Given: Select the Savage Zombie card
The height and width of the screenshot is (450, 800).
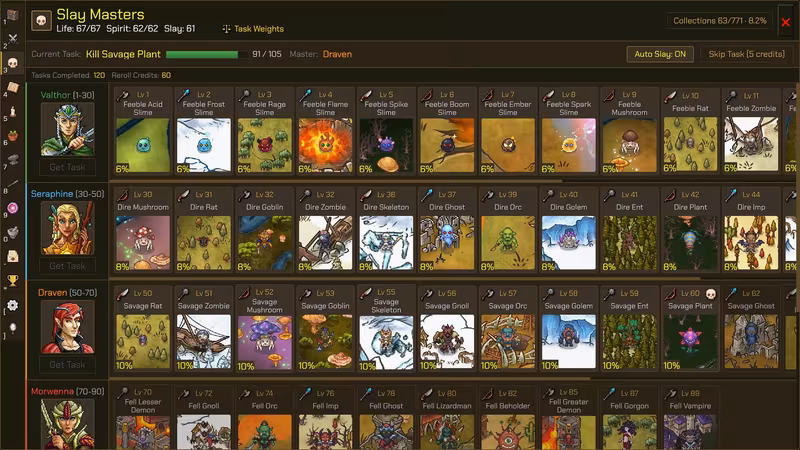Looking at the screenshot, I should click(x=204, y=329).
